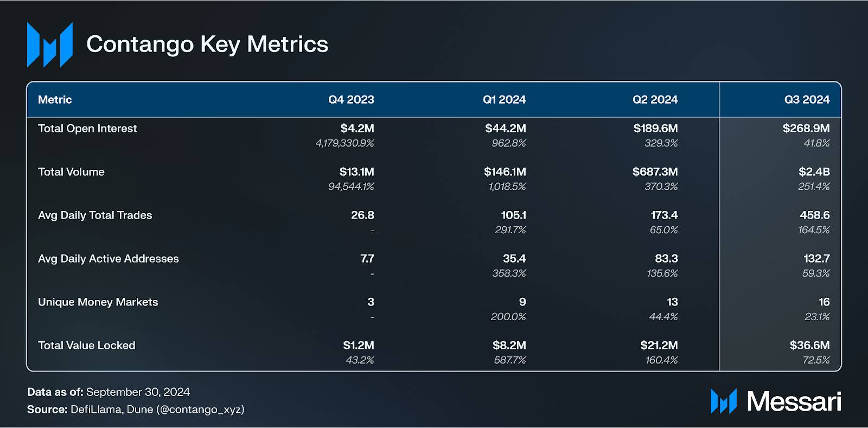This screenshot has height=428, width=868.
Task: Select the 'Metric' column header
Action: [x=55, y=100]
